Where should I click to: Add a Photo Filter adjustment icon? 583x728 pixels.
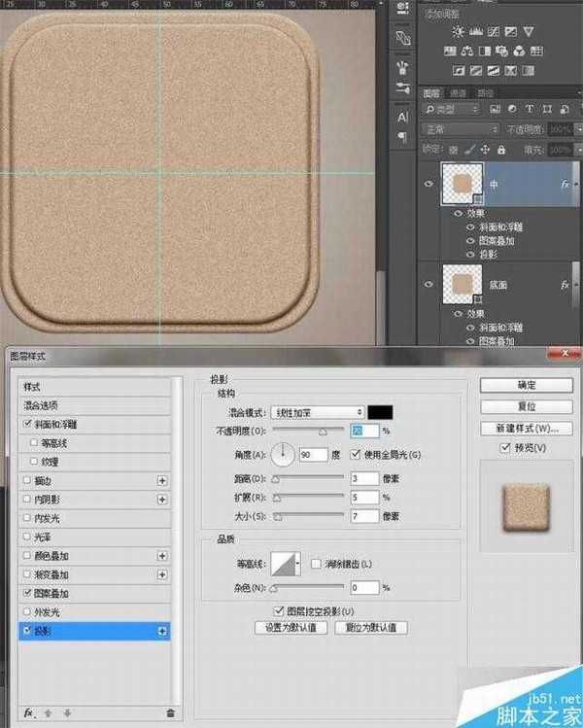click(501, 52)
